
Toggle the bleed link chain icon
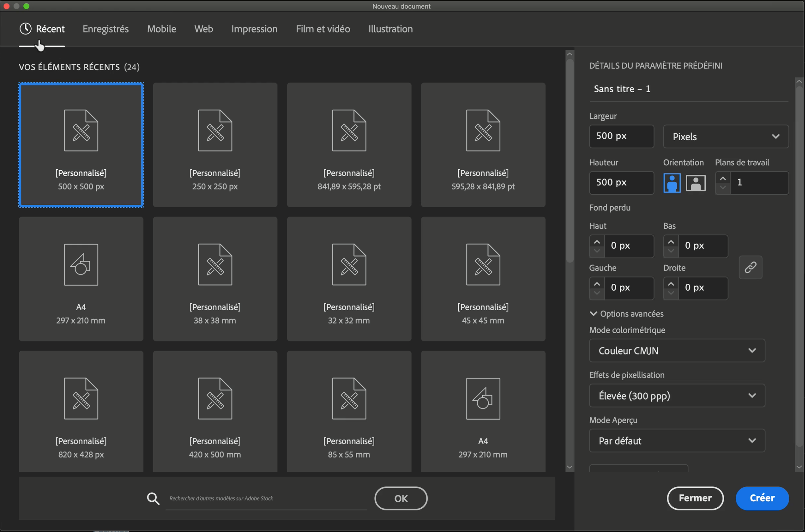(750, 267)
